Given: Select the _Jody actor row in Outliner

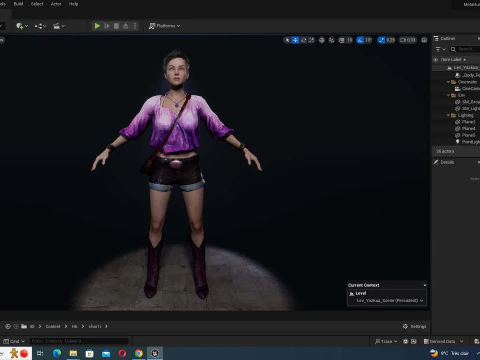Looking at the screenshot, I should [x=456, y=75].
